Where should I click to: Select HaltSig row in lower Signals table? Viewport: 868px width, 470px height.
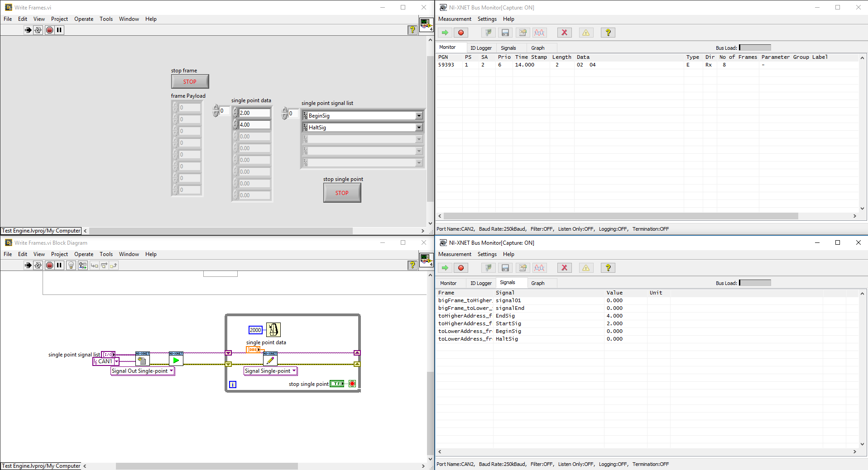647,339
